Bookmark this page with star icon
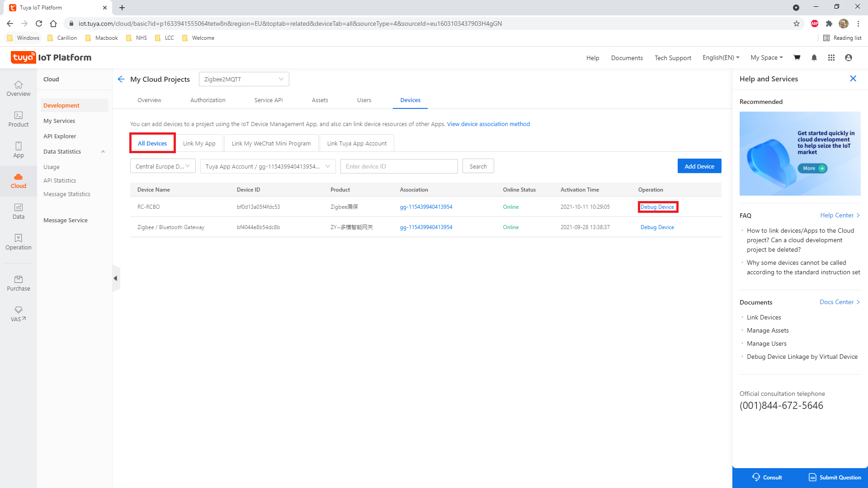 tap(797, 23)
